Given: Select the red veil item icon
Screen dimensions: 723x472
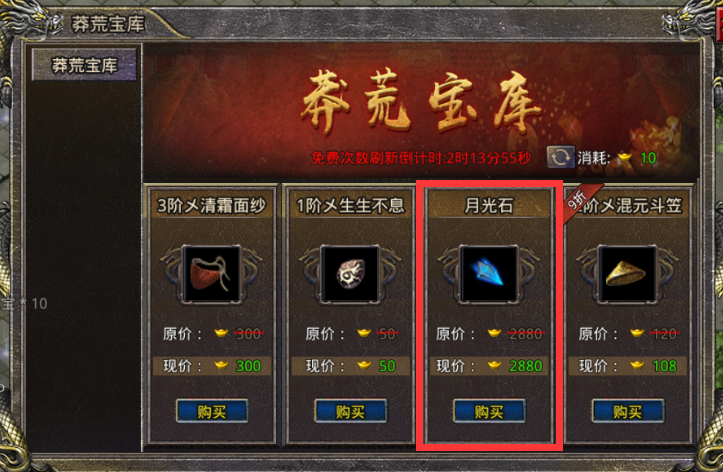Looking at the screenshot, I should click(212, 274).
